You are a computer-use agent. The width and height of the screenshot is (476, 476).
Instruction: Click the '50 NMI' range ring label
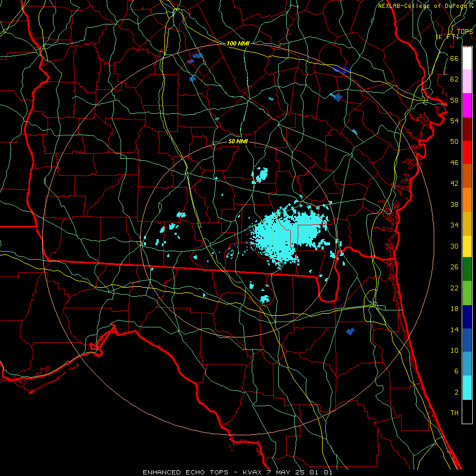238,141
